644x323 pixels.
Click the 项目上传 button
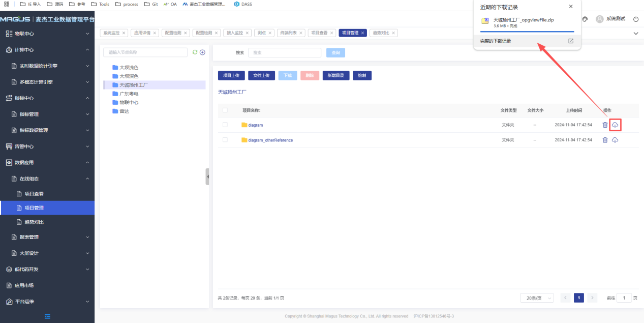[x=231, y=76]
